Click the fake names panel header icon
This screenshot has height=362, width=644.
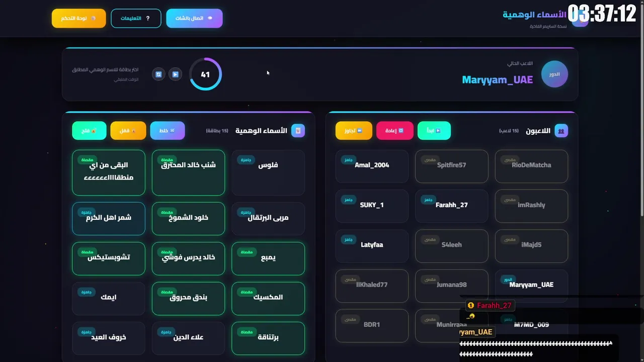click(x=298, y=131)
